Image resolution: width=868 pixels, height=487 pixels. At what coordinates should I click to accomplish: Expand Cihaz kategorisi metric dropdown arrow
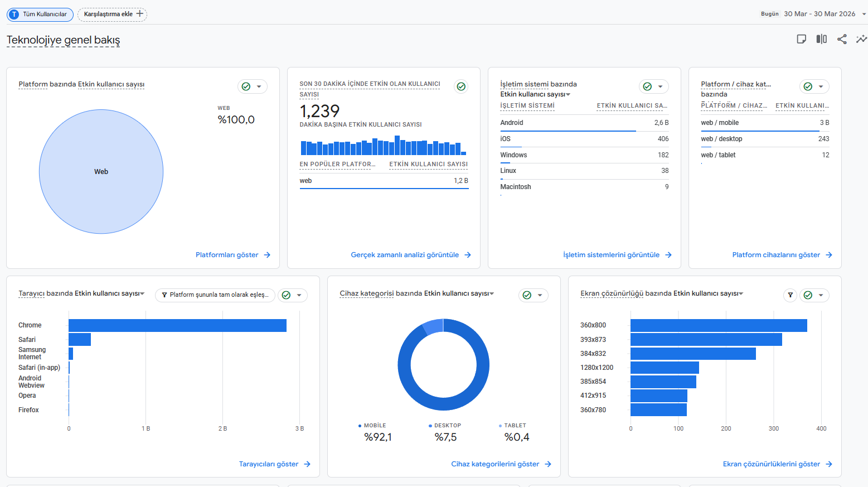coord(492,293)
